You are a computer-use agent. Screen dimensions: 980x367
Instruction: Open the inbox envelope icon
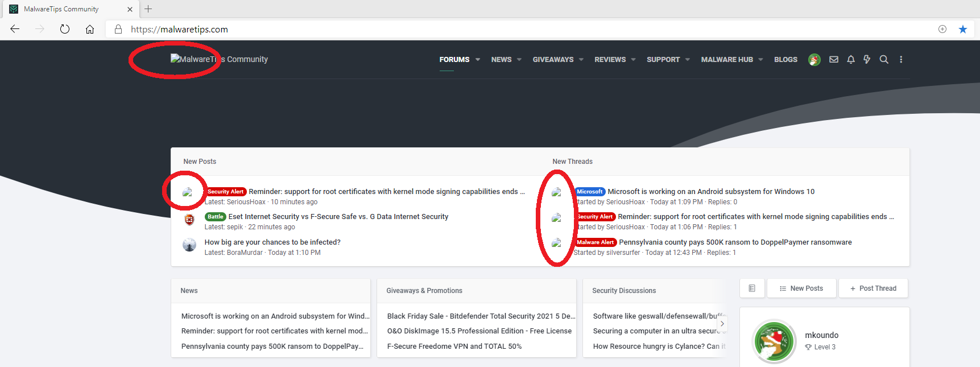834,59
